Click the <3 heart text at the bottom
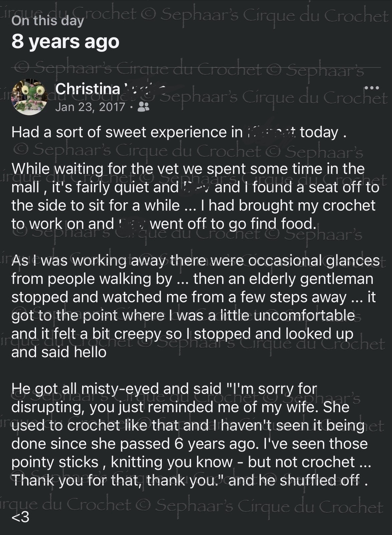Viewport: 392px width, 535px height. pyautogui.click(x=20, y=518)
